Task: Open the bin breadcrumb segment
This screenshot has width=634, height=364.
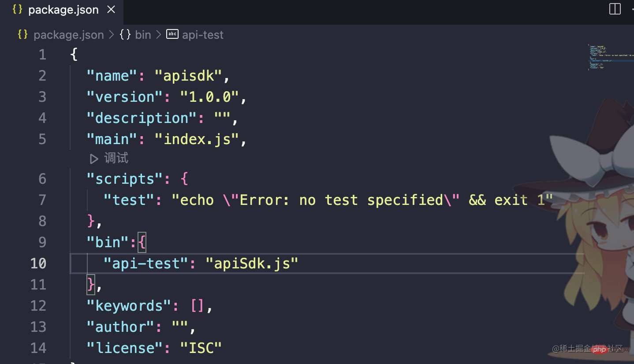Action: [x=143, y=34]
